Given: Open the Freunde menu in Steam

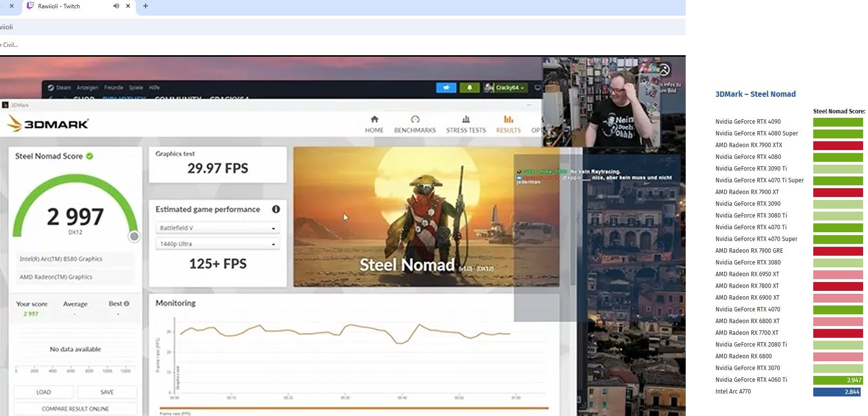Looking at the screenshot, I should point(113,88).
